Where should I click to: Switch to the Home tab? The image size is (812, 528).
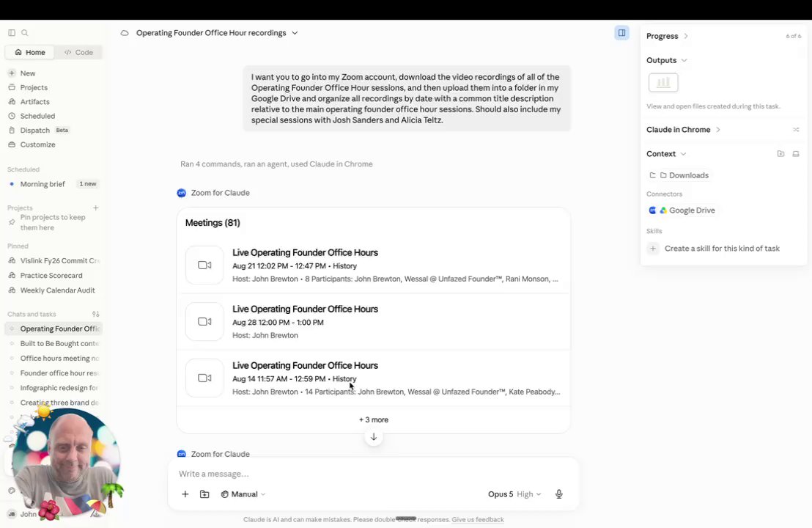(x=29, y=52)
